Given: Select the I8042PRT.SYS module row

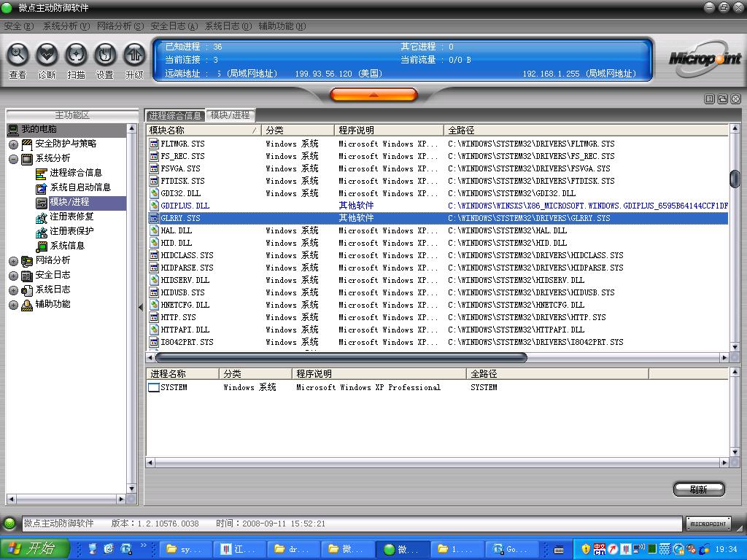Looking at the screenshot, I should 438,342.
